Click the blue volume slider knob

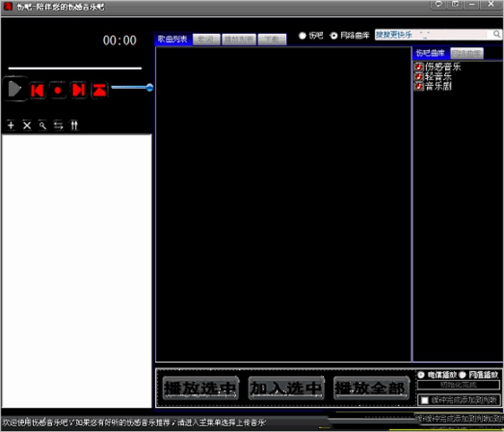click(x=150, y=87)
